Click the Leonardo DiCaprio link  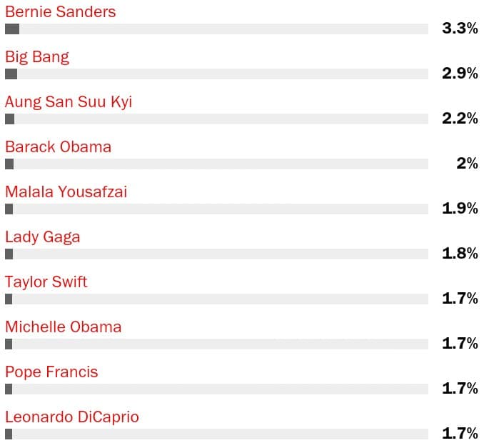(71, 417)
